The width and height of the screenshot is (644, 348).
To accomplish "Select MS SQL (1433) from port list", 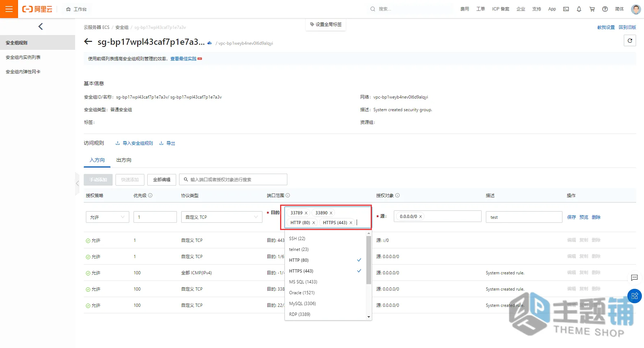I will [x=325, y=282].
